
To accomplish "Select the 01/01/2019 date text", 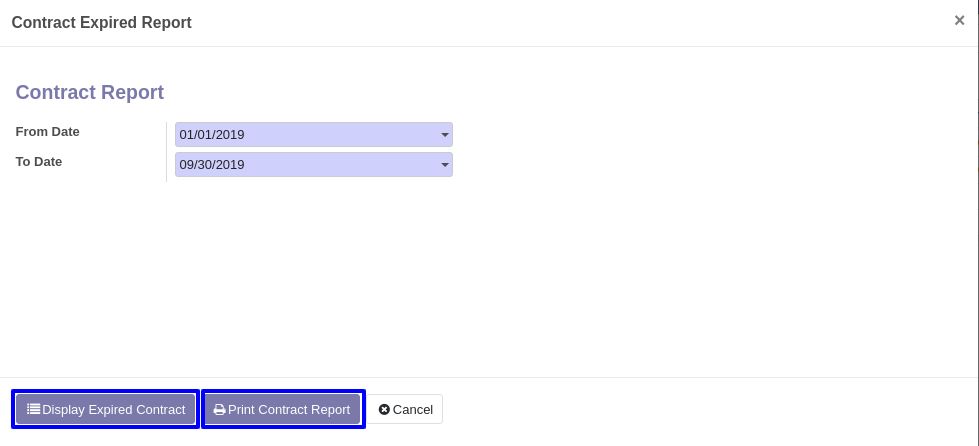I will (212, 135).
